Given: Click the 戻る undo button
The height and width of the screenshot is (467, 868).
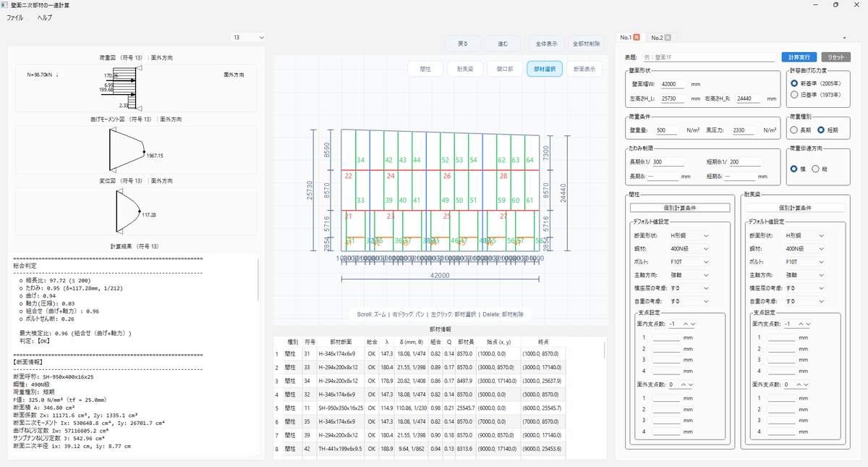Looking at the screenshot, I should point(462,43).
